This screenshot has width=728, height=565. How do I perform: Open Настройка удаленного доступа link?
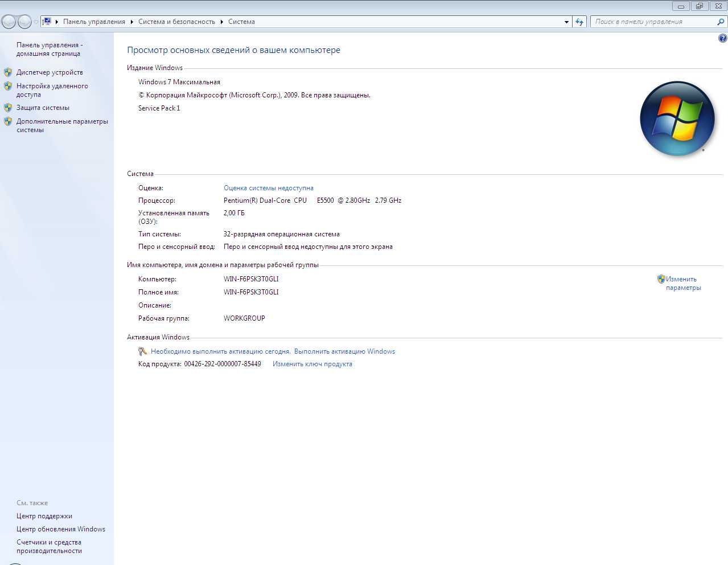(52, 90)
